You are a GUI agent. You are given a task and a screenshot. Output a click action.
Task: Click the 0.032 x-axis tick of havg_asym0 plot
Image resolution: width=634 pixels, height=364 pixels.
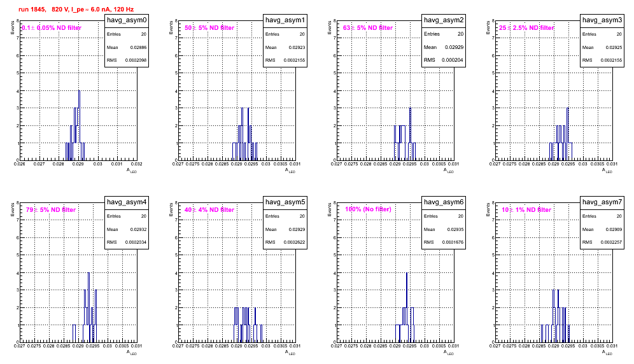click(136, 164)
